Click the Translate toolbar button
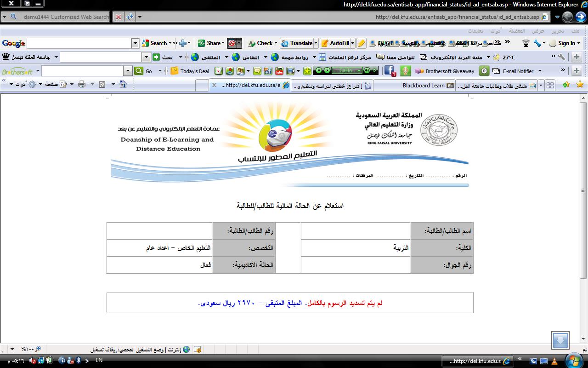 pos(298,43)
